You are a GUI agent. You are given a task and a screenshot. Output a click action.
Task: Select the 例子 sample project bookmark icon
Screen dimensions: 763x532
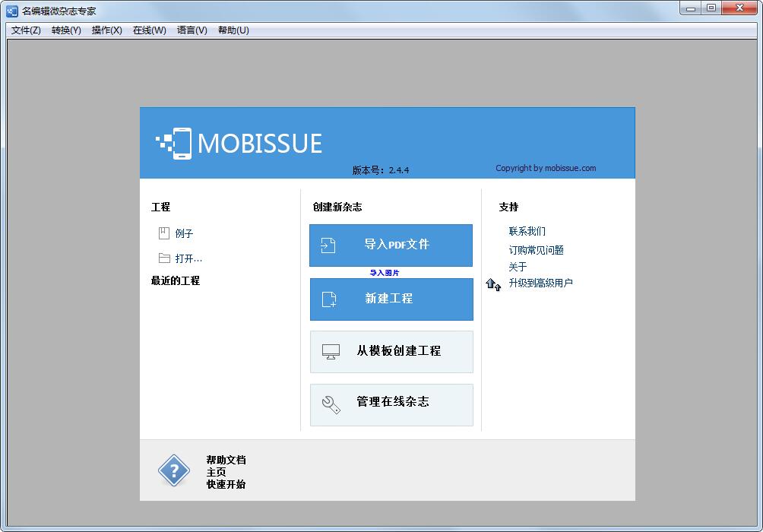[165, 233]
